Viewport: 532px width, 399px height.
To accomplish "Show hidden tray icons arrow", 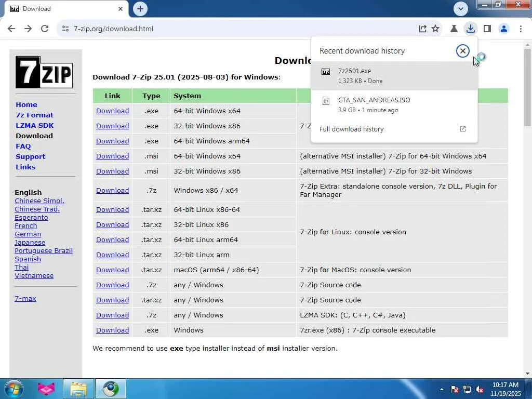I will (442, 389).
